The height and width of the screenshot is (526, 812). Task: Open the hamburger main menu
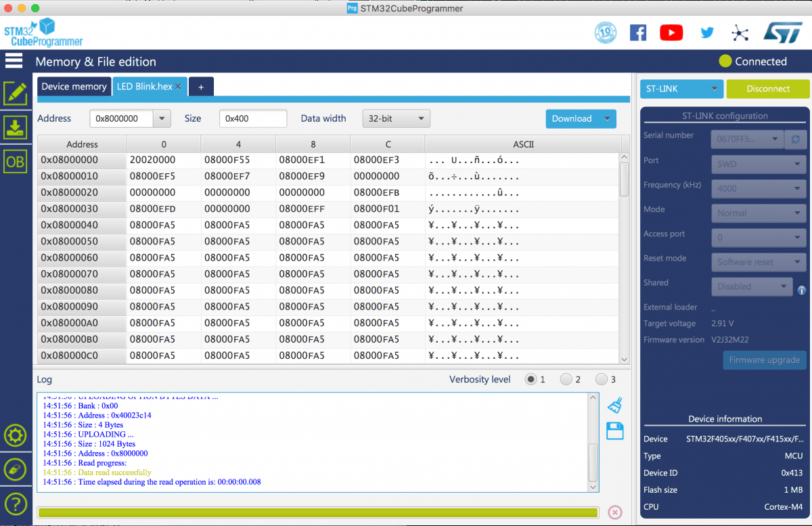pyautogui.click(x=14, y=60)
